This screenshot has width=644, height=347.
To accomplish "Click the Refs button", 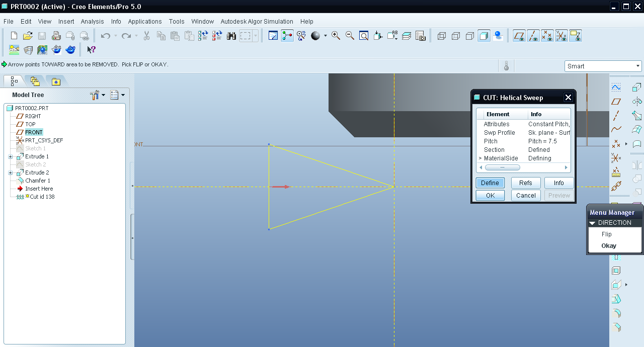I will [526, 183].
